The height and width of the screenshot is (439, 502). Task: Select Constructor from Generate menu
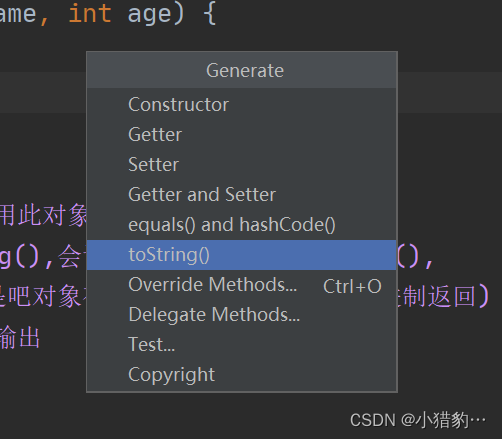tap(242, 105)
